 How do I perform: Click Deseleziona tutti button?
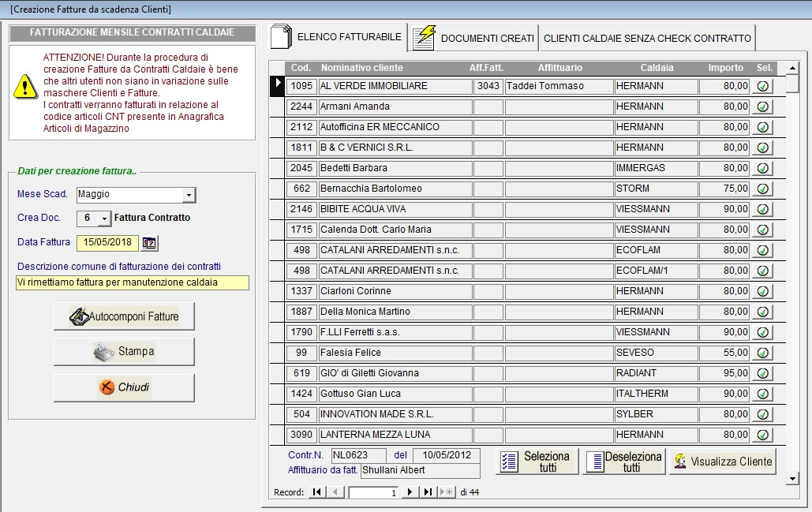pos(624,462)
